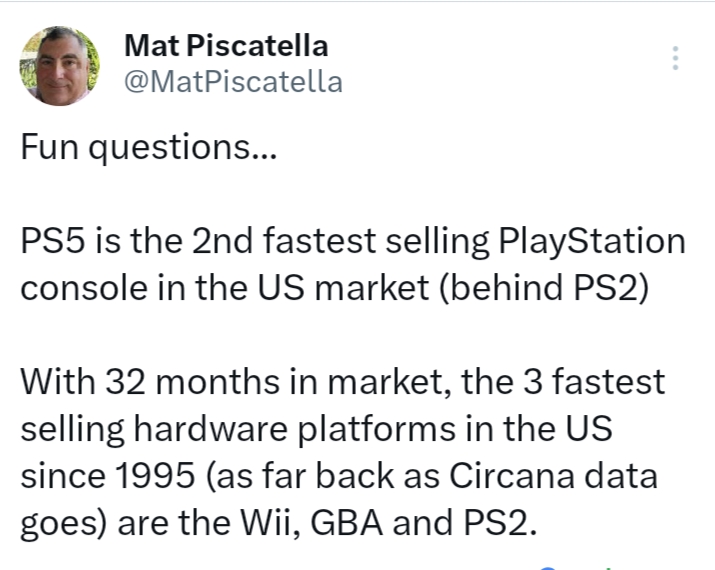Click Mat Piscatella's profile picture
The height and width of the screenshot is (570, 715).
[60, 65]
